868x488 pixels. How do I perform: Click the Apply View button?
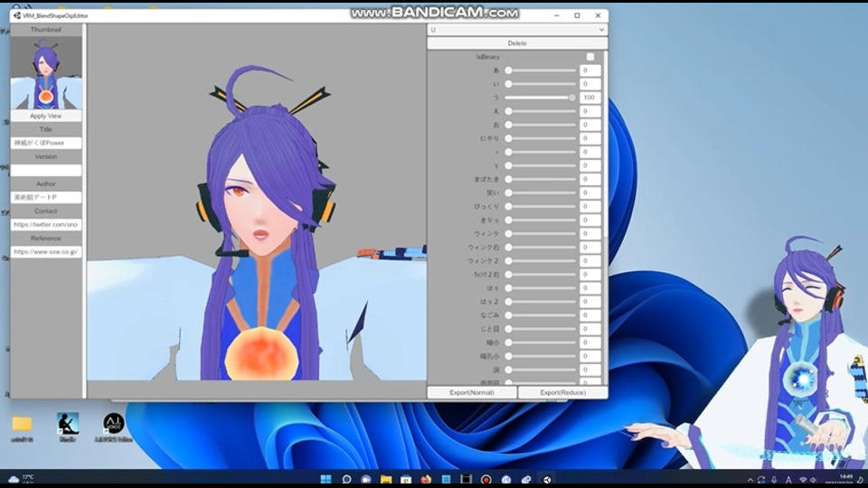[x=46, y=117]
